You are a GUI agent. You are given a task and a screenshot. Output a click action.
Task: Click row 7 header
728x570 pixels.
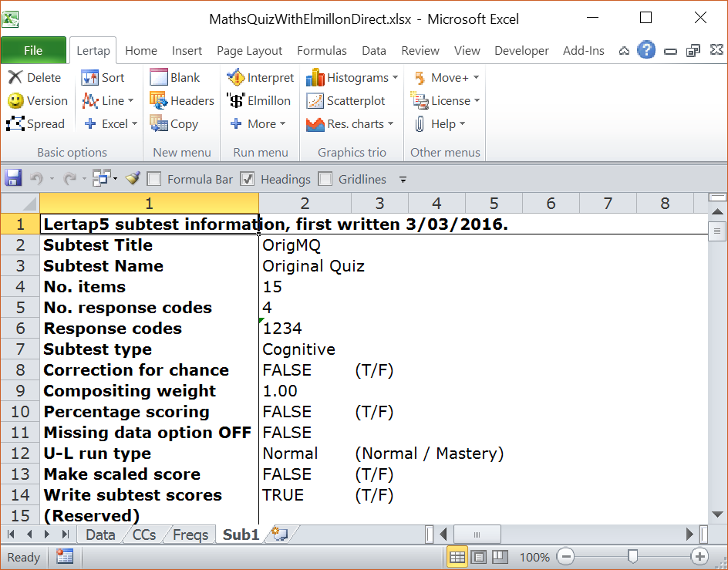[20, 349]
